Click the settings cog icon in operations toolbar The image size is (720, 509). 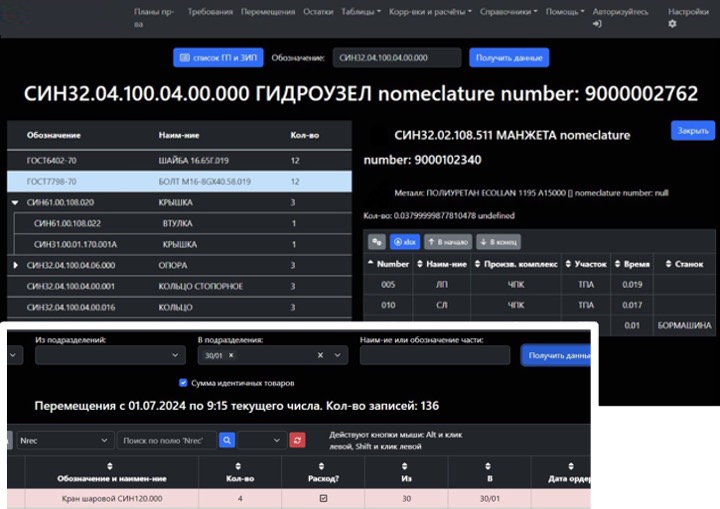click(x=376, y=241)
